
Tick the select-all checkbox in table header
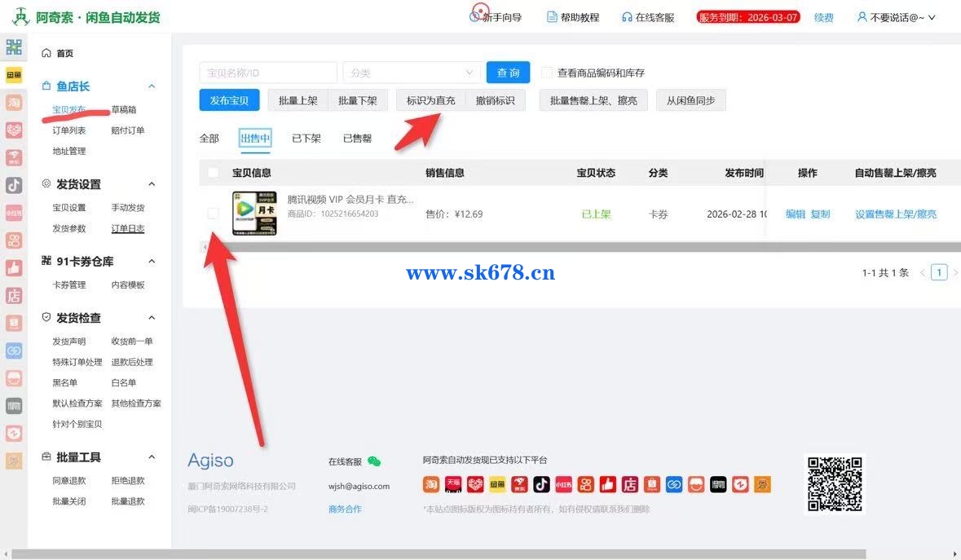pos(214,173)
